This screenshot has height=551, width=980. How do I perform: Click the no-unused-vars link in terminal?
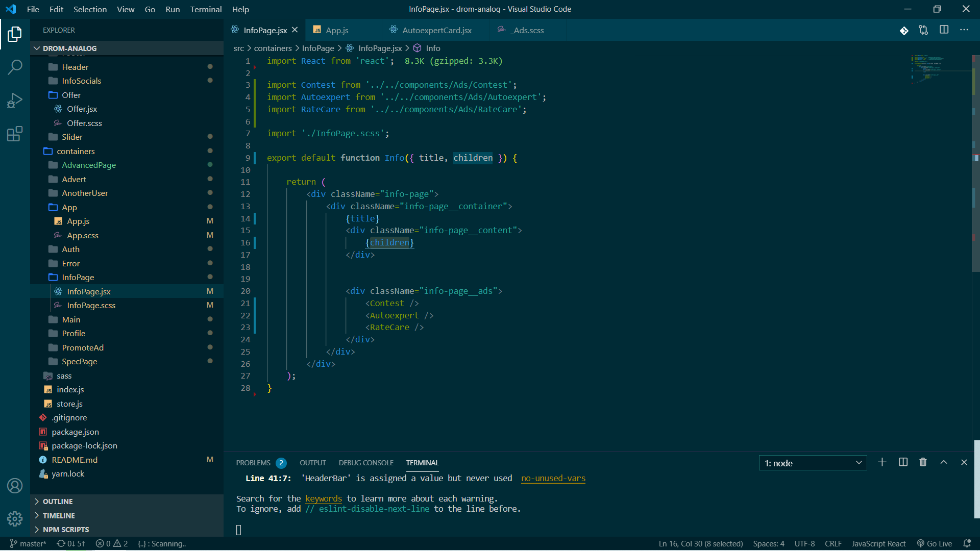click(553, 478)
